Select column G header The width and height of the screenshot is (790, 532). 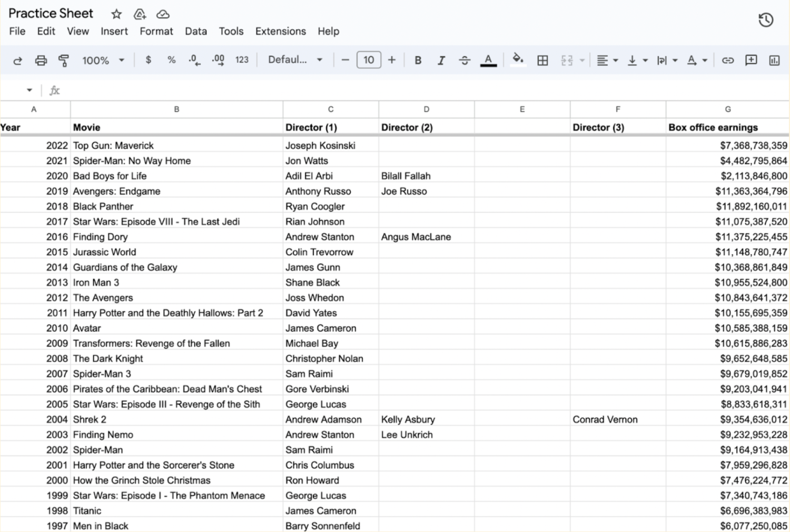pyautogui.click(x=728, y=109)
